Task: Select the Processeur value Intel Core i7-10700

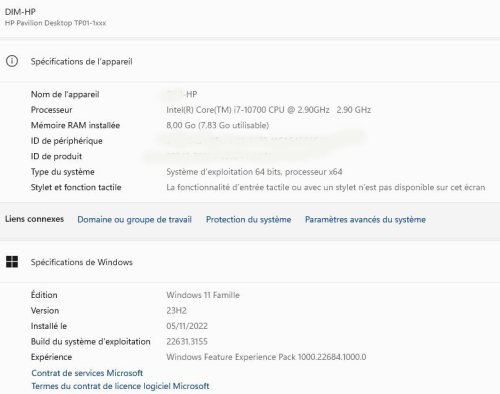Action: coord(269,110)
